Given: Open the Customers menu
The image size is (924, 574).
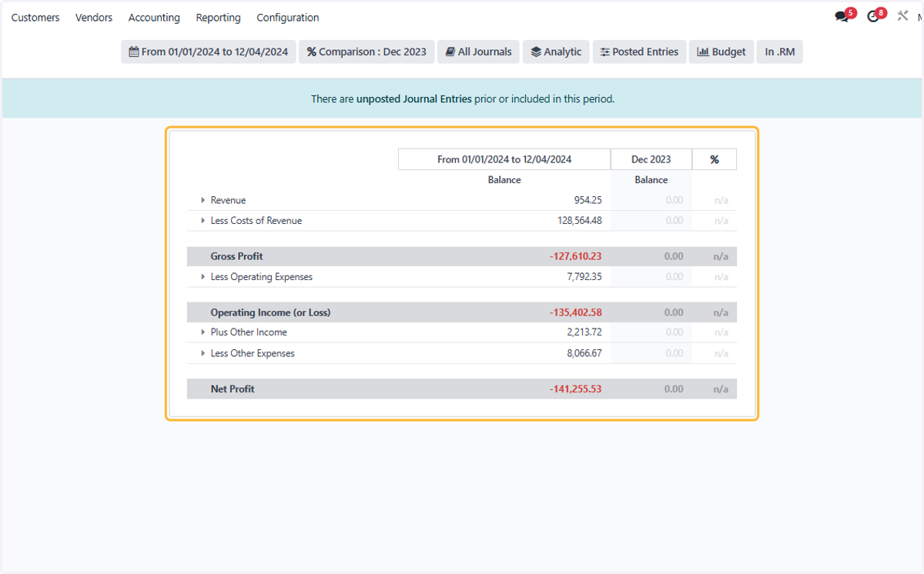Looking at the screenshot, I should click(x=35, y=17).
